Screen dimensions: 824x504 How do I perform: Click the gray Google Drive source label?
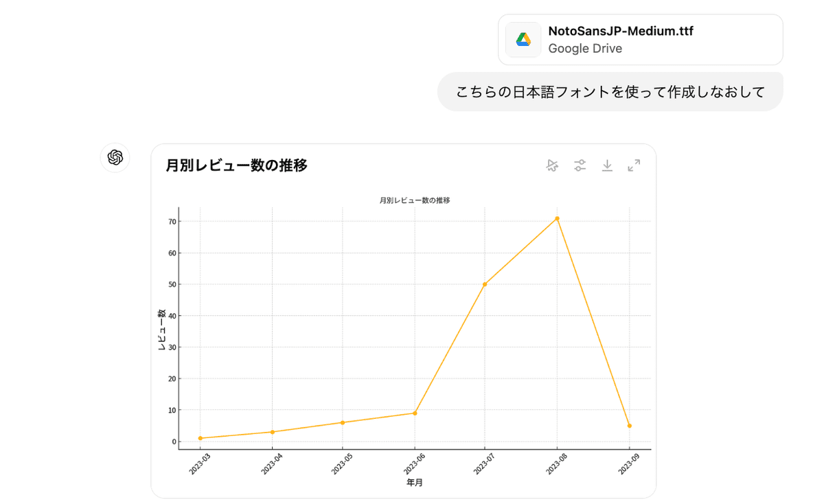click(x=585, y=49)
